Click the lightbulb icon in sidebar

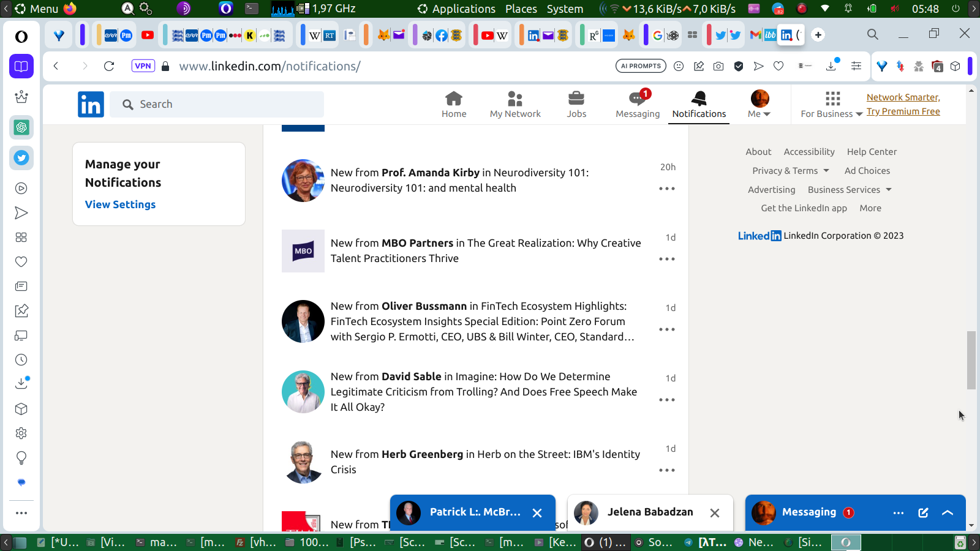(x=21, y=458)
